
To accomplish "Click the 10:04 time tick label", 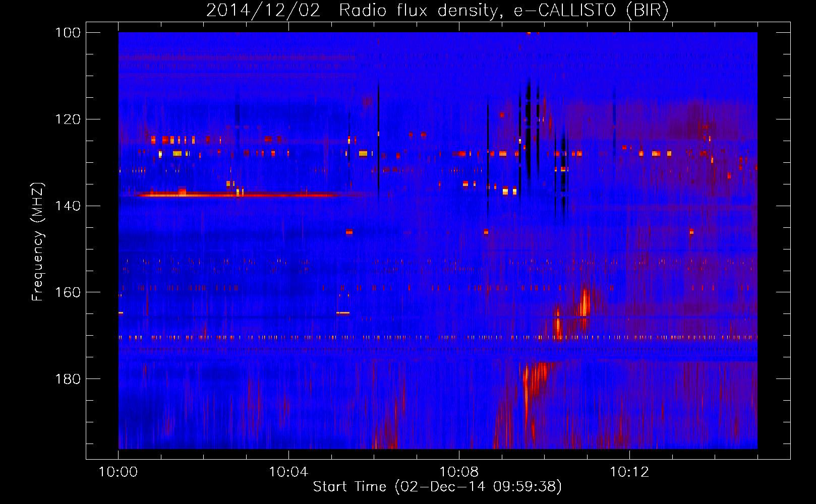I will coord(288,472).
